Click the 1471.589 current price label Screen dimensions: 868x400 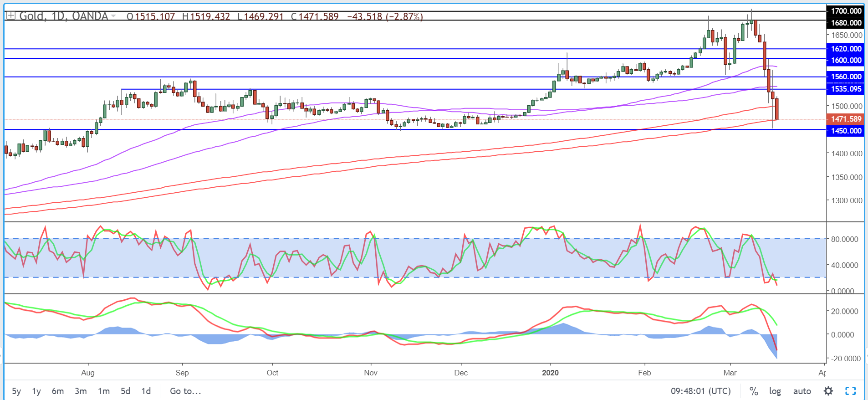pos(846,119)
